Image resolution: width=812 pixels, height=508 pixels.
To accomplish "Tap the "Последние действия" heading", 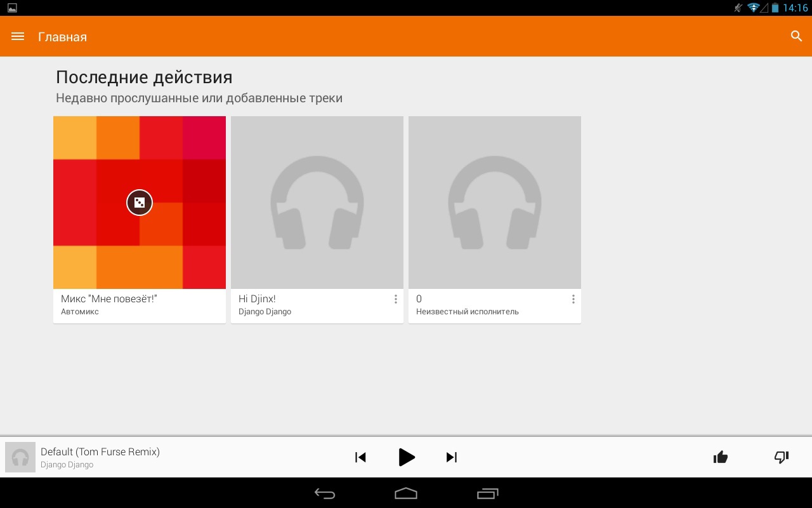I will coord(144,77).
